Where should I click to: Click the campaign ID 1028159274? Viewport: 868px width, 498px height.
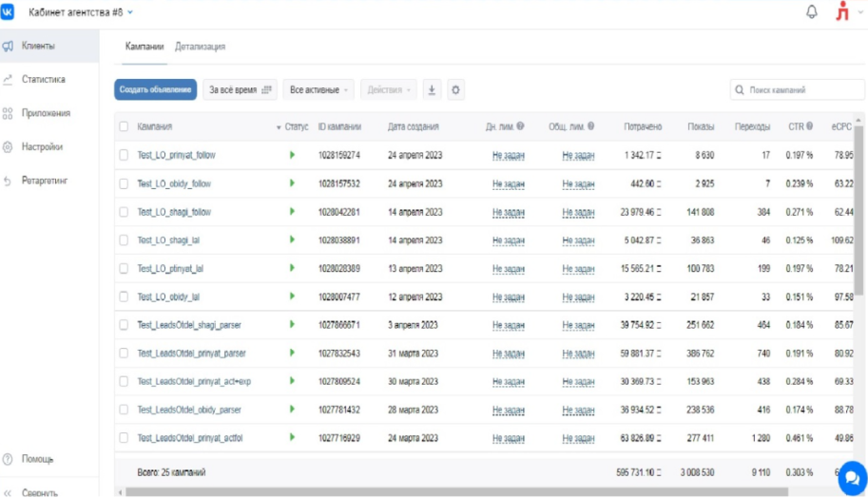pyautogui.click(x=338, y=156)
